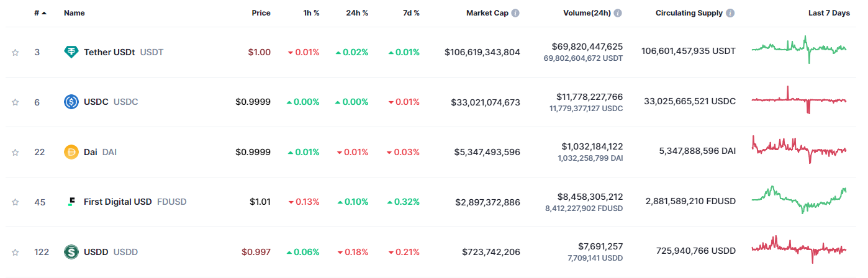Click the Dai coin logo

(x=71, y=152)
